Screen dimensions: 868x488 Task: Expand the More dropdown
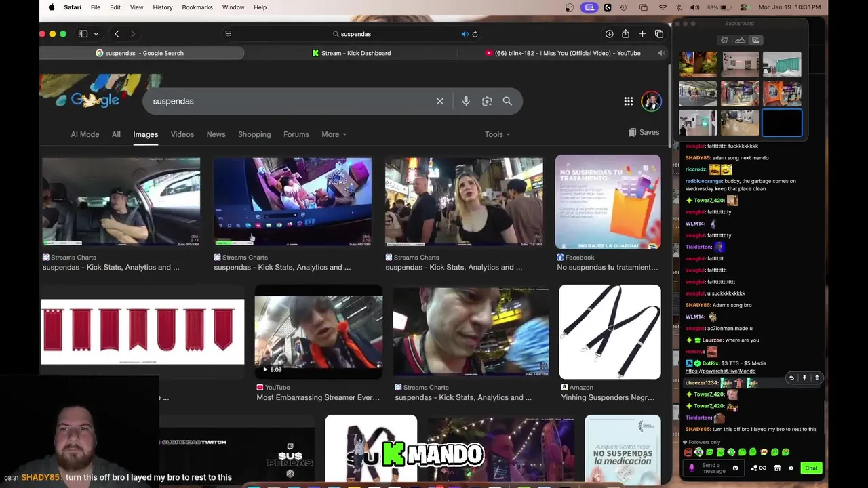click(x=334, y=134)
